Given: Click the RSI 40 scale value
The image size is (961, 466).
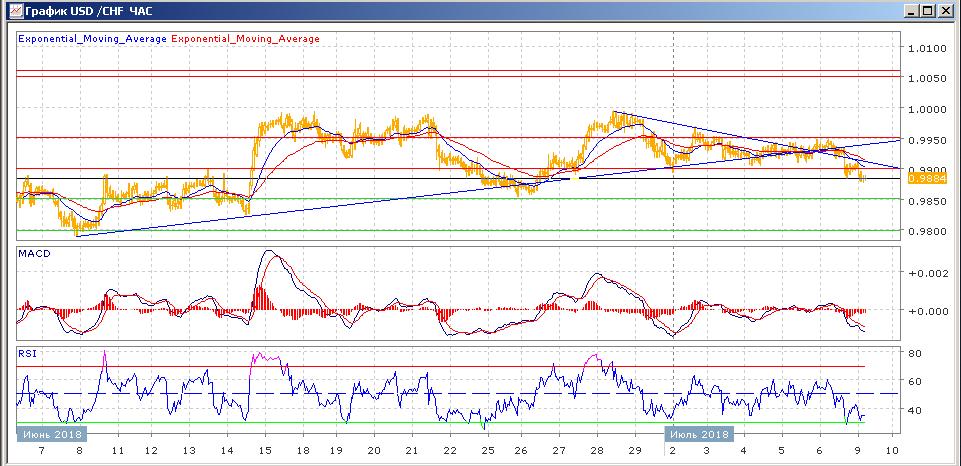Looking at the screenshot, I should [x=914, y=410].
